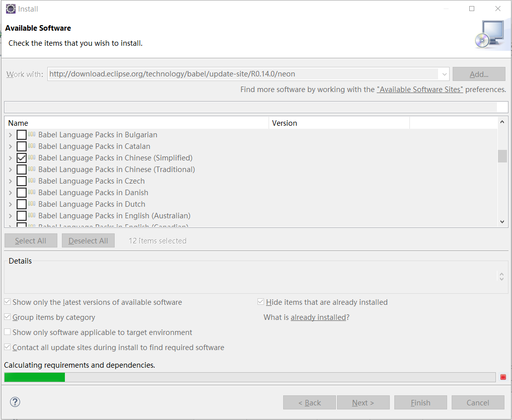This screenshot has width=512, height=420.
Task: Maximize the Install window
Action: [471, 9]
